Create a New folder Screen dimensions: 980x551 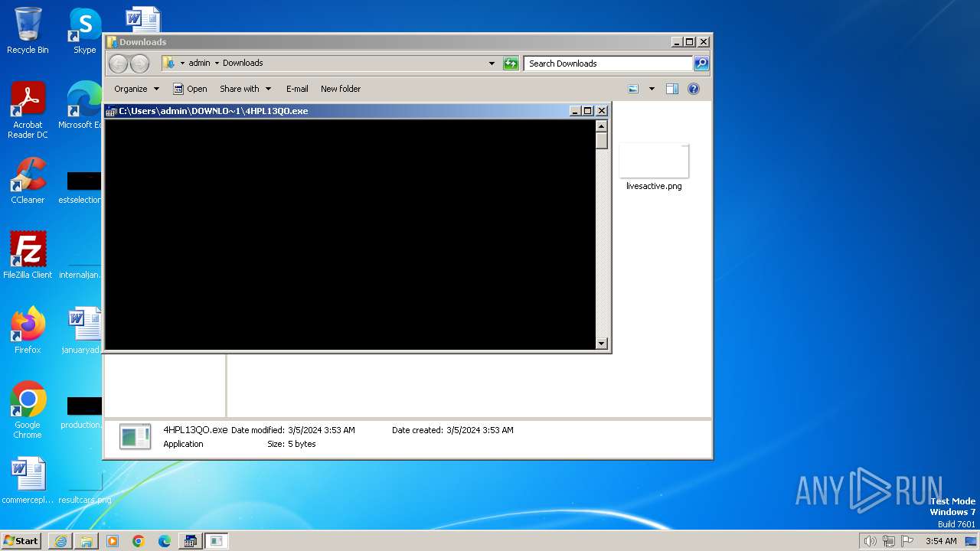341,89
